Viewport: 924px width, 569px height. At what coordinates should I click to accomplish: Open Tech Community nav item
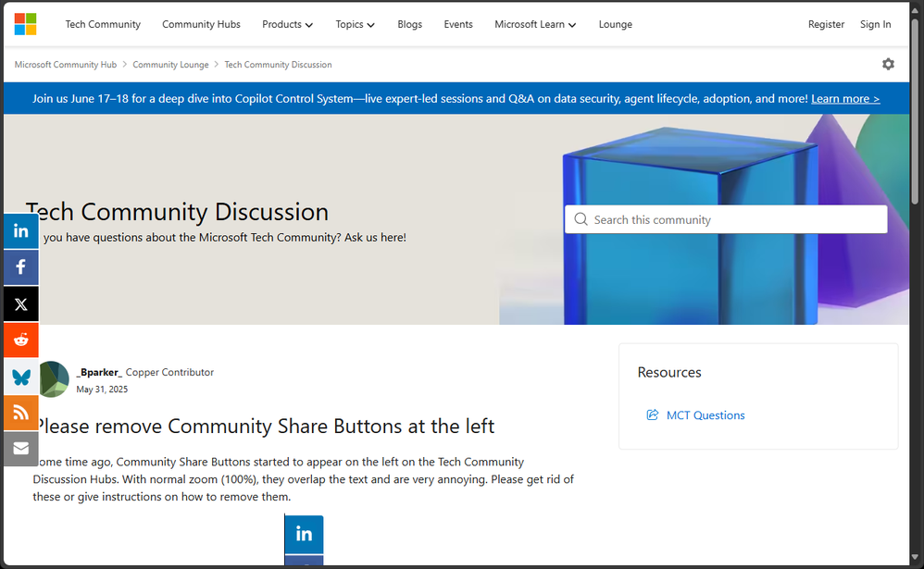[x=103, y=24]
